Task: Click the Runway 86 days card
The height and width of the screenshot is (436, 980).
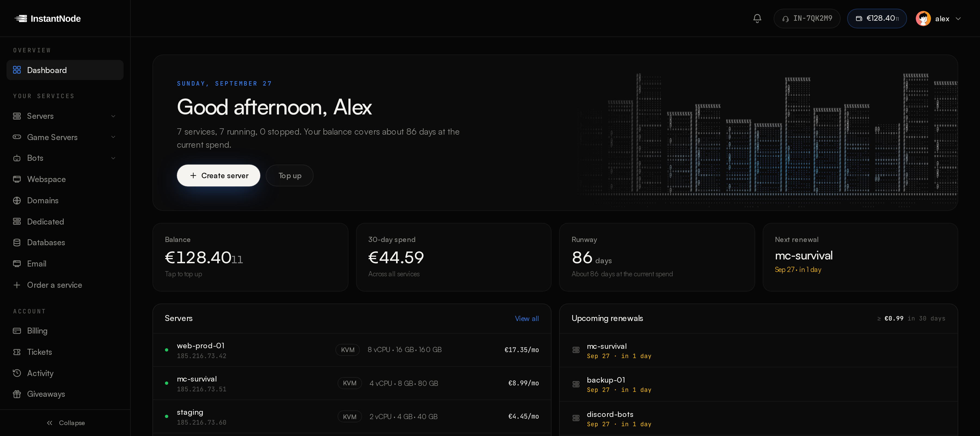Action: (x=657, y=257)
